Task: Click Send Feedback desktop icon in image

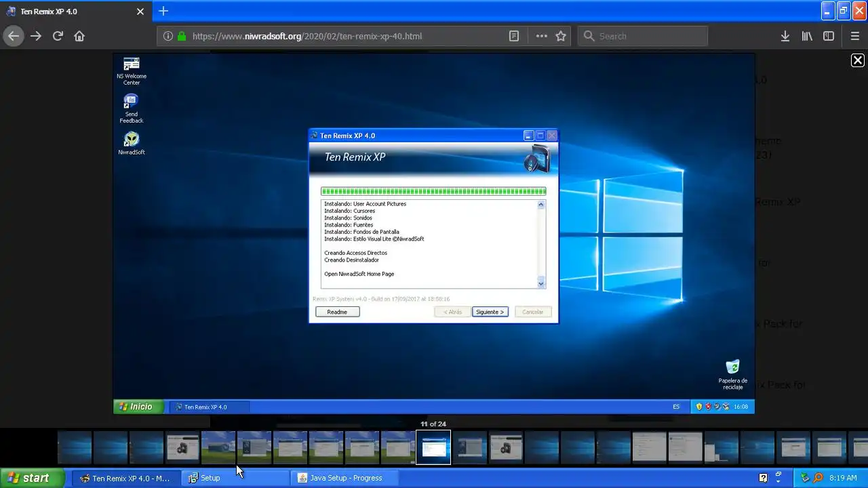Action: (x=131, y=109)
